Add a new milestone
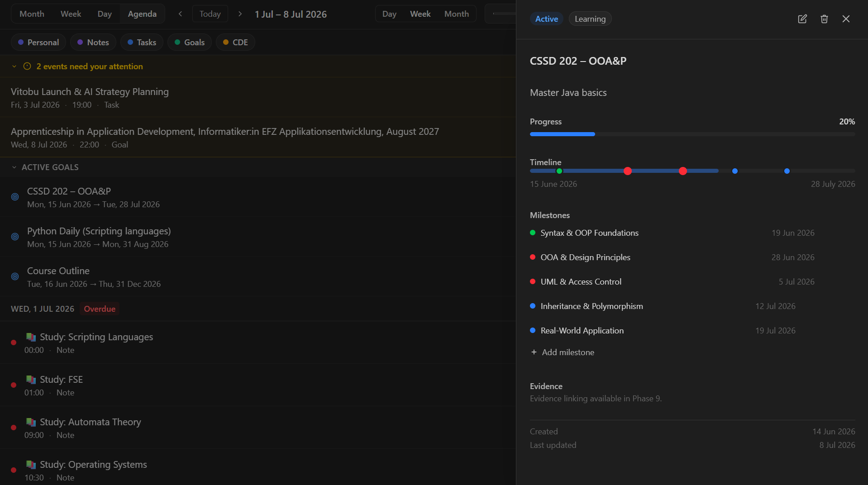868x485 pixels. click(563, 352)
